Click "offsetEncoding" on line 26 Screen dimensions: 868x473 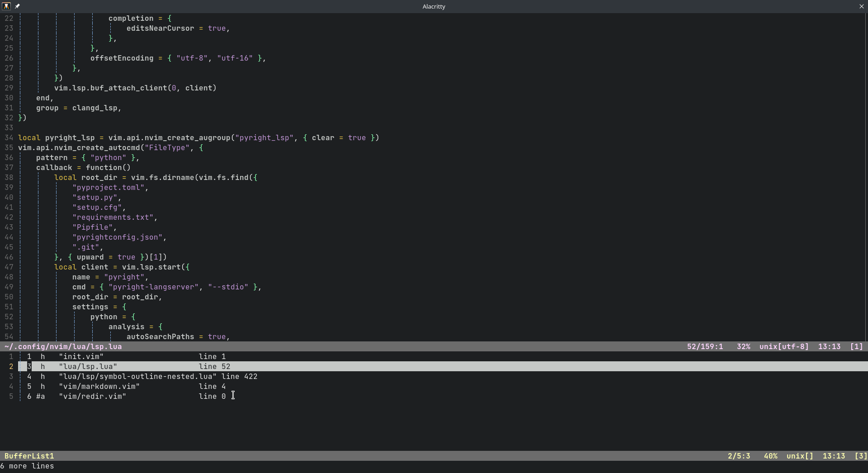point(122,58)
